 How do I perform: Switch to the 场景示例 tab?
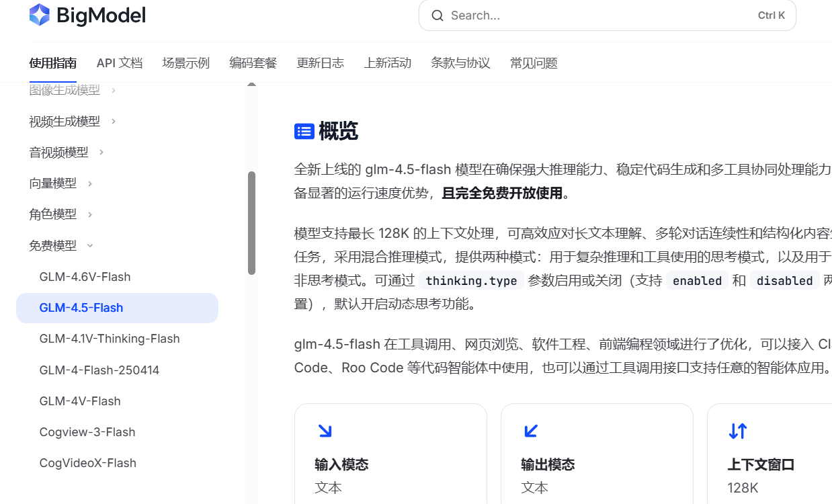click(x=186, y=63)
